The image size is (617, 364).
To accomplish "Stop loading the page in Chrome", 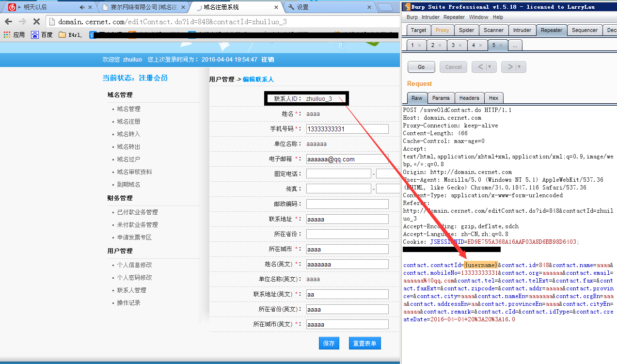I will (x=36, y=22).
